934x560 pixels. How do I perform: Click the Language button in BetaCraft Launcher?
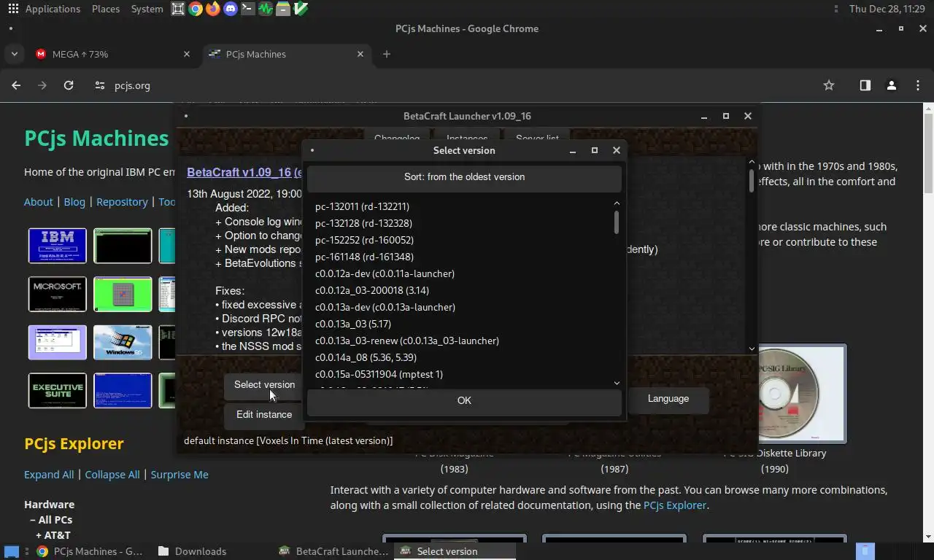pos(668,399)
